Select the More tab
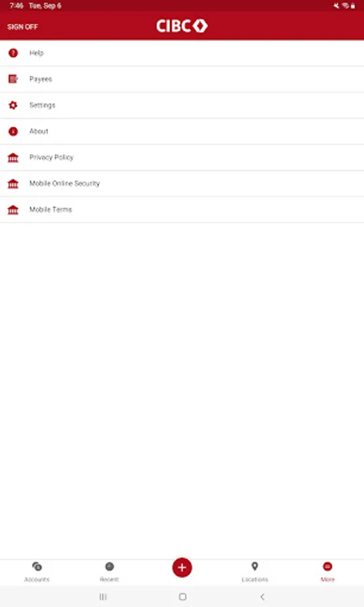This screenshot has width=364, height=607. coord(328,572)
